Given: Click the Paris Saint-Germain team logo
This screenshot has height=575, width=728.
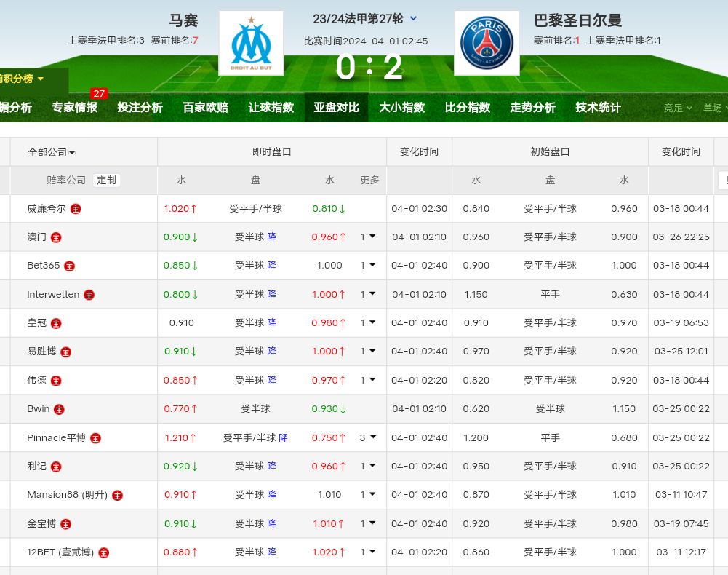Looking at the screenshot, I should point(487,43).
